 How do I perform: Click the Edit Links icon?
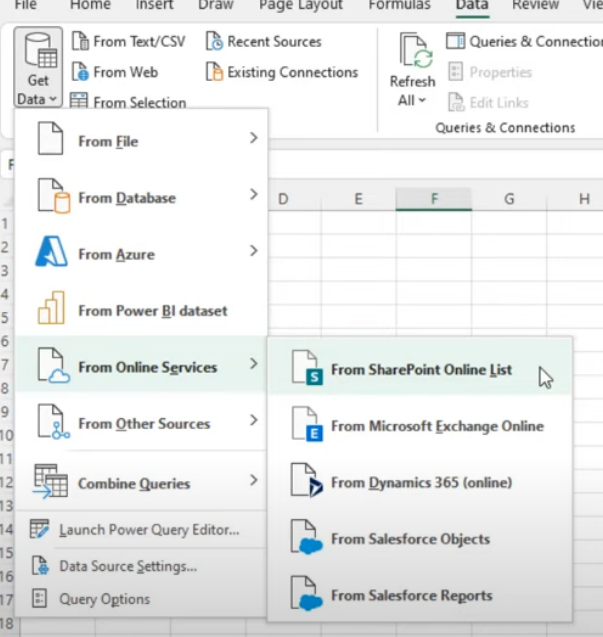456,102
